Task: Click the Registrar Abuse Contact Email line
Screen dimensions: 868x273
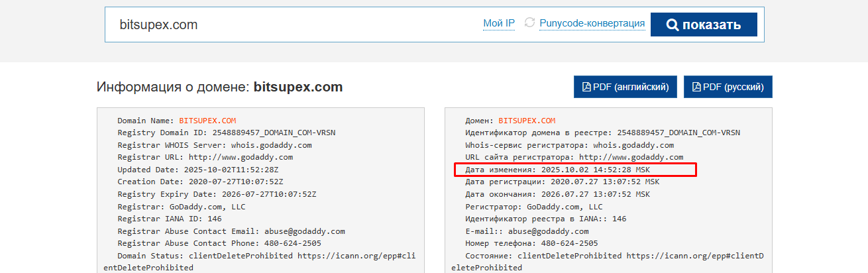Action: pos(231,231)
